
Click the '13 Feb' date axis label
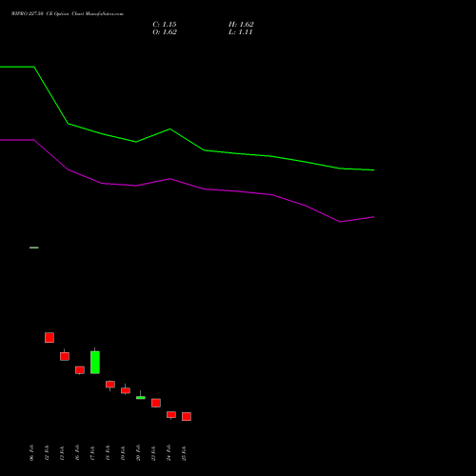62,453
